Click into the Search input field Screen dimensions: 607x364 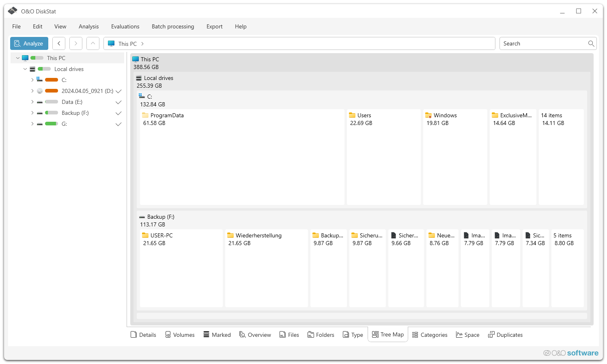(x=543, y=43)
